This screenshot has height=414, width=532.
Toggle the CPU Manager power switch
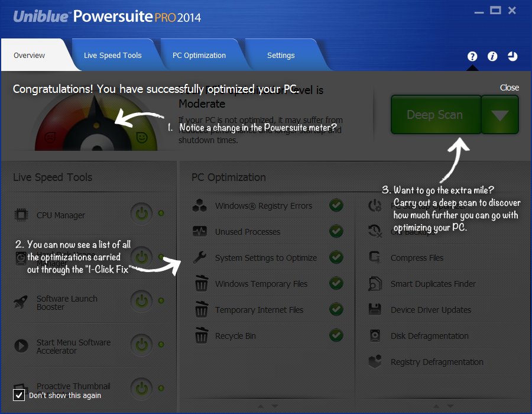(141, 214)
